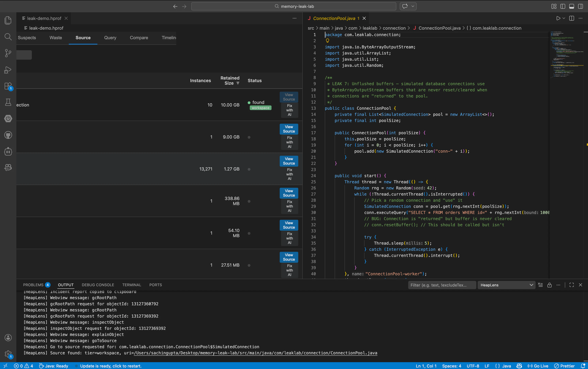Expand the Run button dropdown chevron
The height and width of the screenshot is (369, 588).
pyautogui.click(x=564, y=18)
